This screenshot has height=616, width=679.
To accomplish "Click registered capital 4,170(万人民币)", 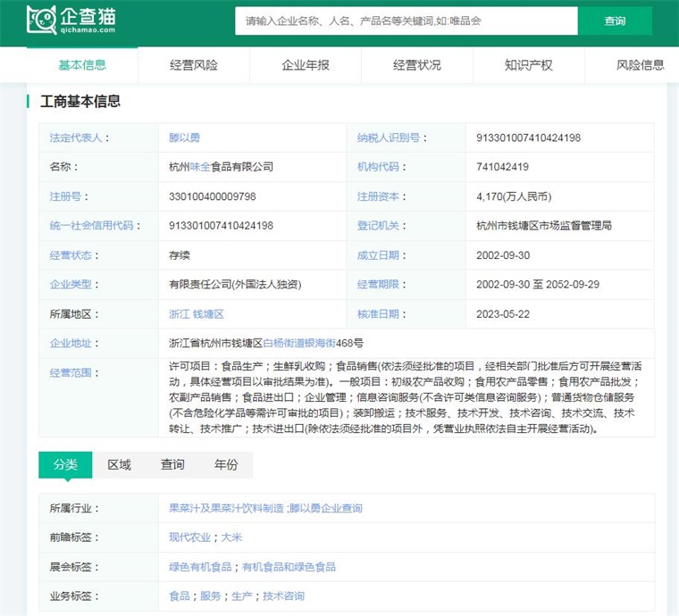I will pos(514,196).
